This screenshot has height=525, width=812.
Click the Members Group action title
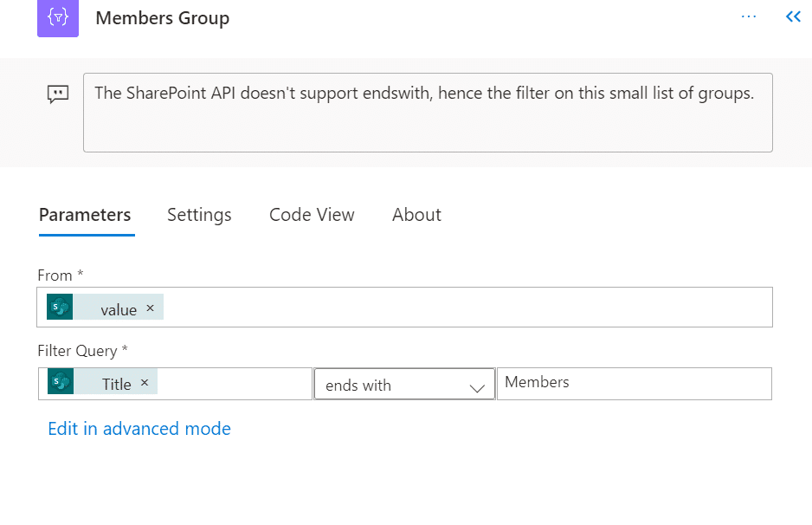tap(163, 18)
